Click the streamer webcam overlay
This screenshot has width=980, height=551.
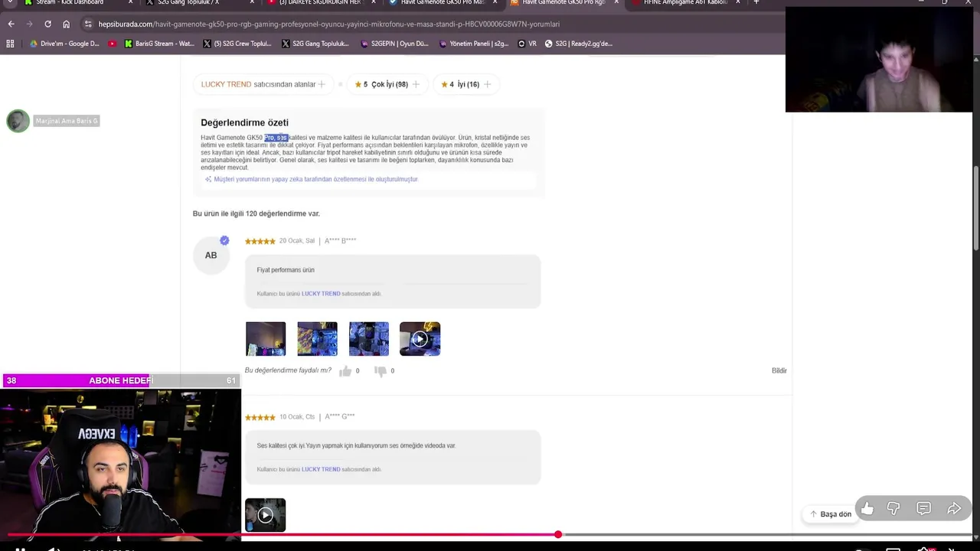click(x=121, y=465)
